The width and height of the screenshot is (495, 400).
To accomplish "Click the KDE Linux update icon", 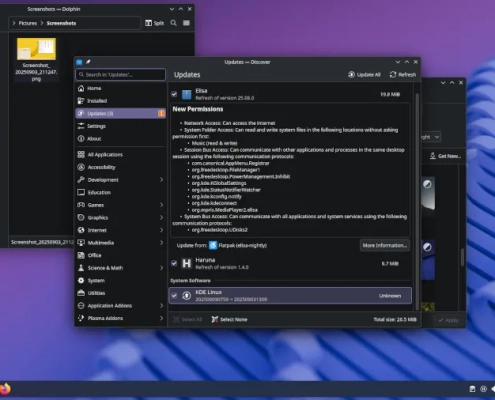I will (x=187, y=295).
